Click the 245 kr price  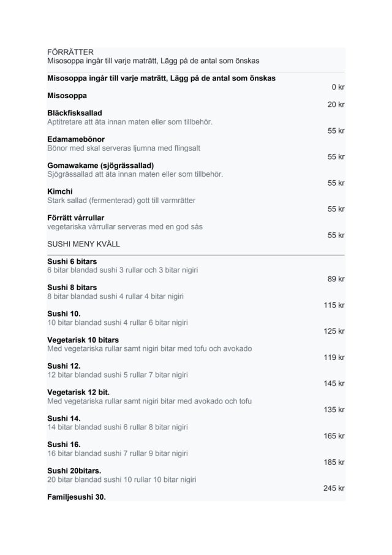(334, 488)
